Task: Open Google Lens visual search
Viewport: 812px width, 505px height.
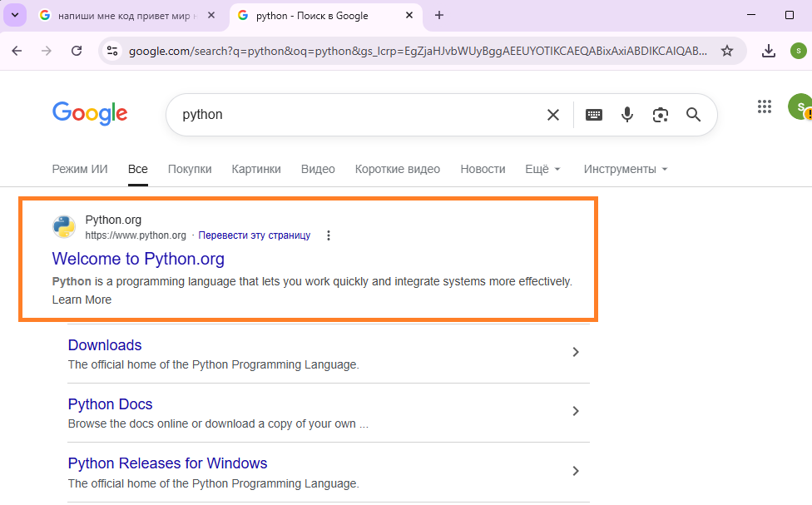Action: (660, 115)
